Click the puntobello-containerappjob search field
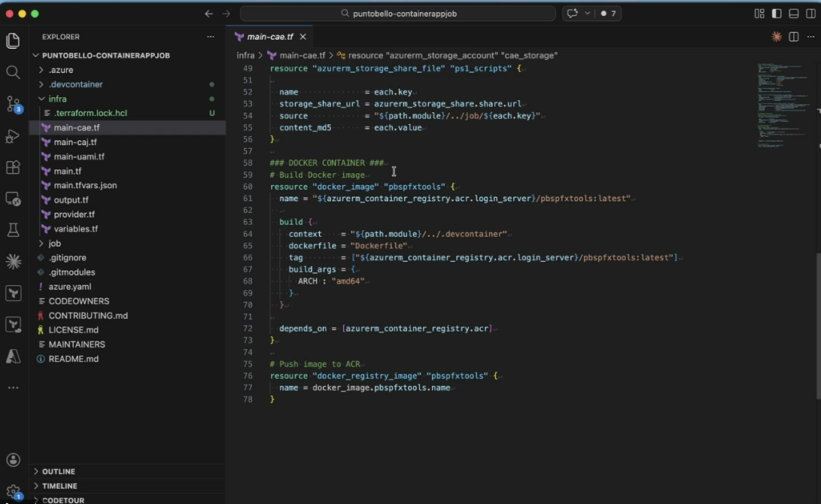The height and width of the screenshot is (504, 821). point(398,14)
